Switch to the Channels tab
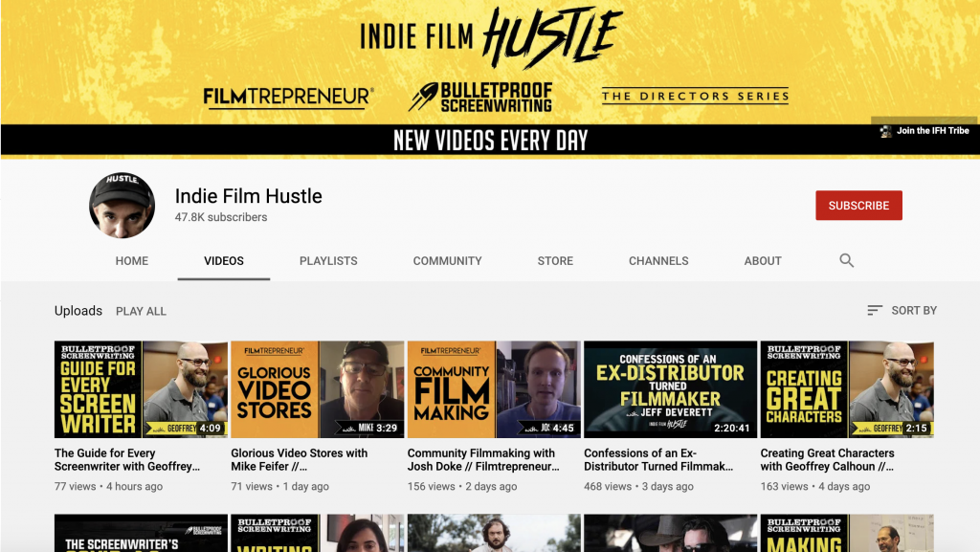The image size is (980, 552). pyautogui.click(x=658, y=261)
